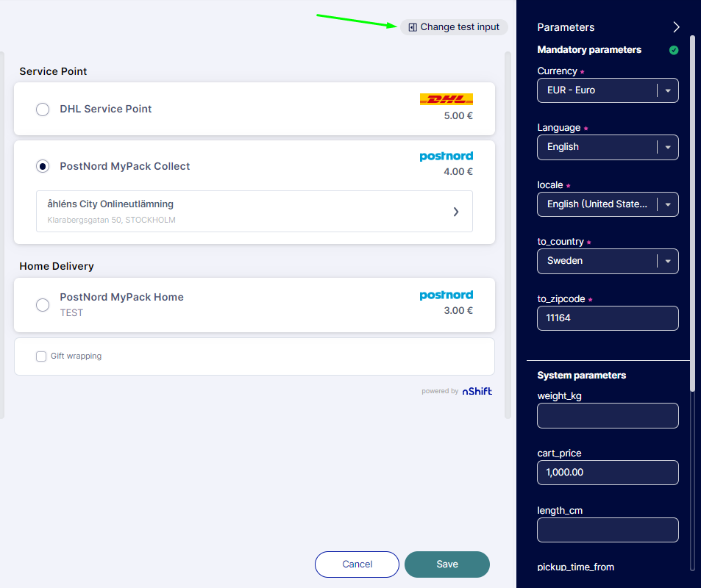This screenshot has width=701, height=588.
Task: Click the cart_price input field
Action: [607, 473]
